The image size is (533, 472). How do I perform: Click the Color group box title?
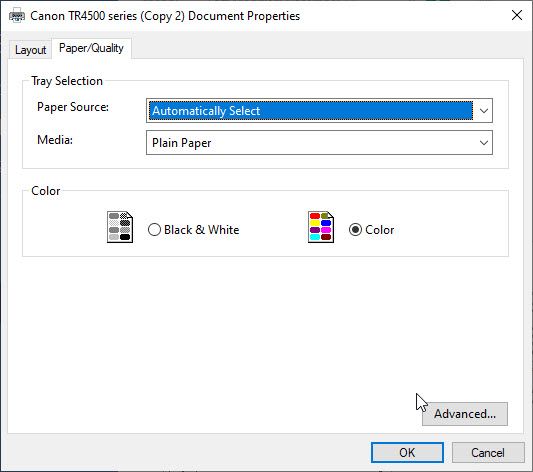point(46,191)
